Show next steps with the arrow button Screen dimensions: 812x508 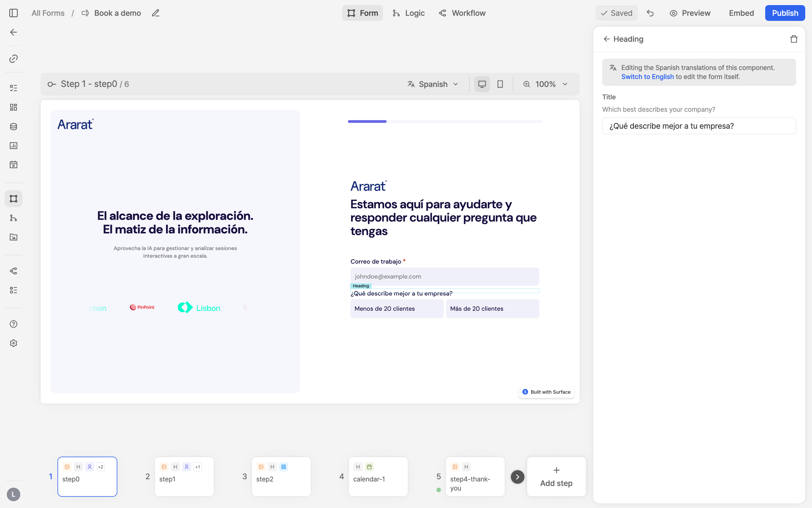click(x=517, y=477)
